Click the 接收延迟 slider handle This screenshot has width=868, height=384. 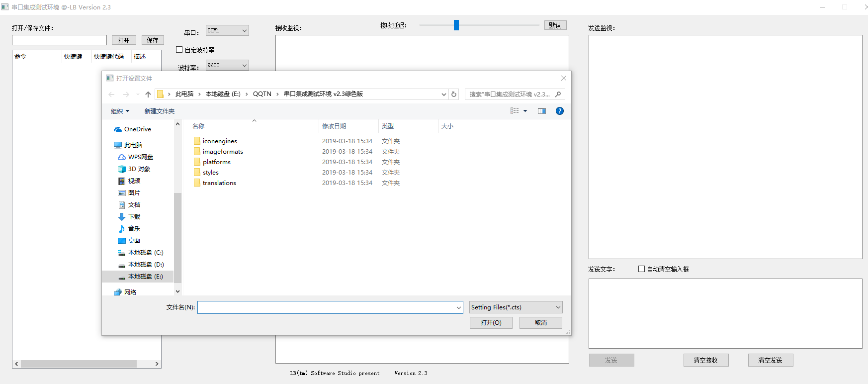point(456,25)
